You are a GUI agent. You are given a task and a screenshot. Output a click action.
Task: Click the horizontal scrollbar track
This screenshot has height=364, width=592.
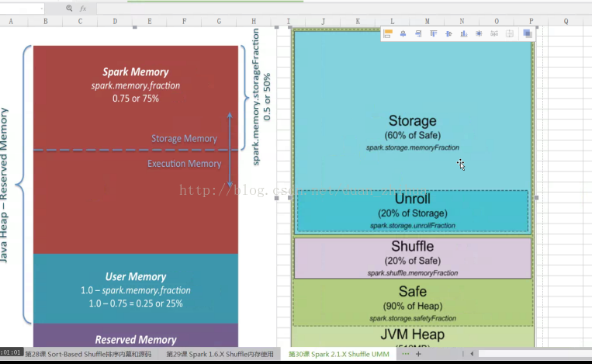(x=535, y=354)
